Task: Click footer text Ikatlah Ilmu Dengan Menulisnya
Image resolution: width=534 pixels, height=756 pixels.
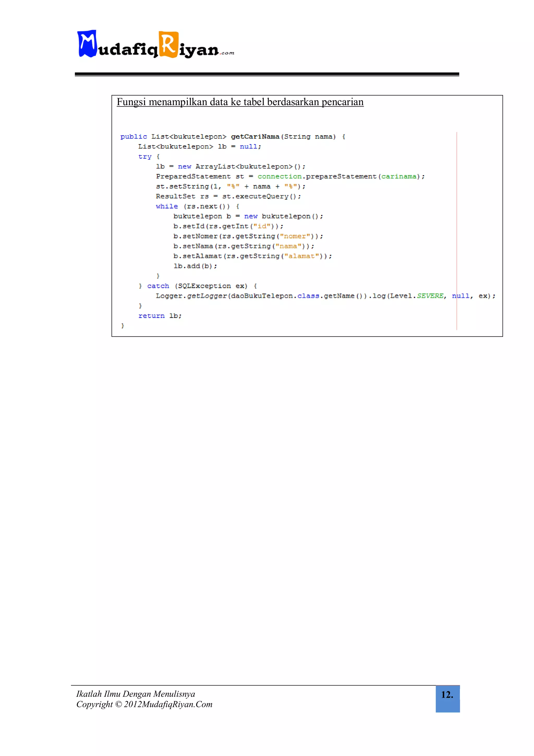Action: 136,694
